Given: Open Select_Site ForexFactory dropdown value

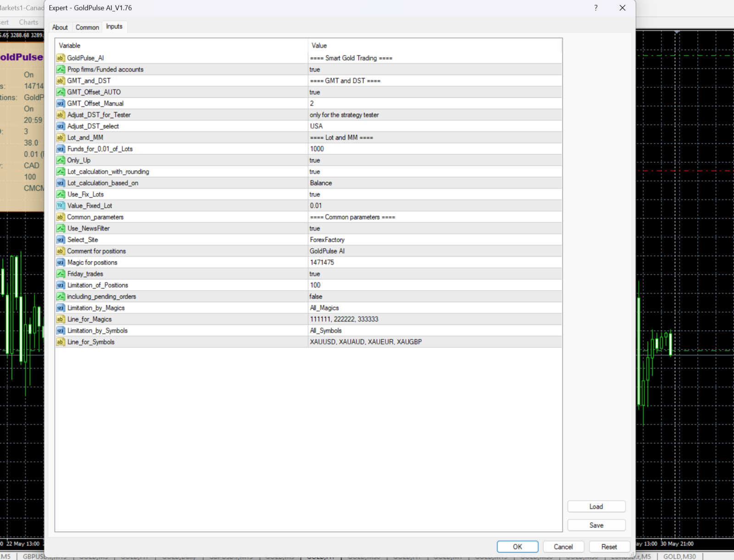Looking at the screenshot, I should 327,240.
